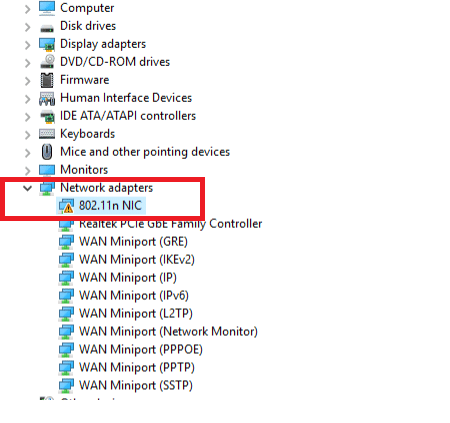
Task: Click the Display adapters icon
Action: click(47, 44)
